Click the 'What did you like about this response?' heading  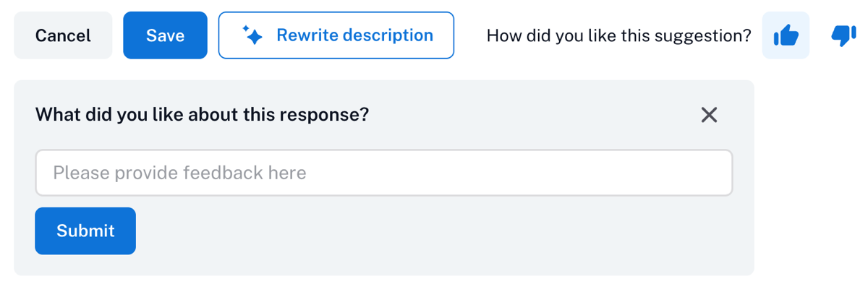(202, 114)
